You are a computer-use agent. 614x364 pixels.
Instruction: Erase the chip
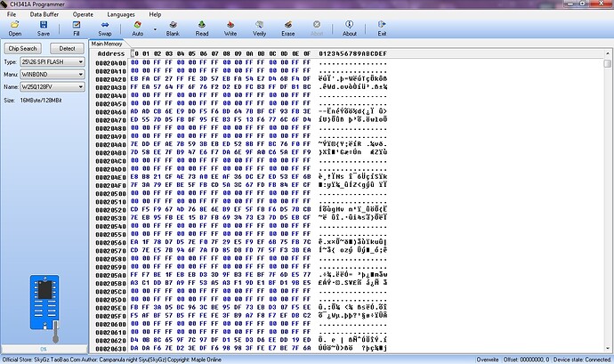tap(287, 27)
